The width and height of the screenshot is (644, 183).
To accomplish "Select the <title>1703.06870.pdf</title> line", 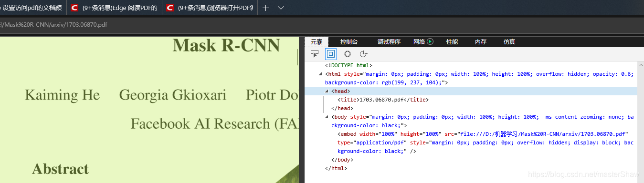I will [383, 100].
